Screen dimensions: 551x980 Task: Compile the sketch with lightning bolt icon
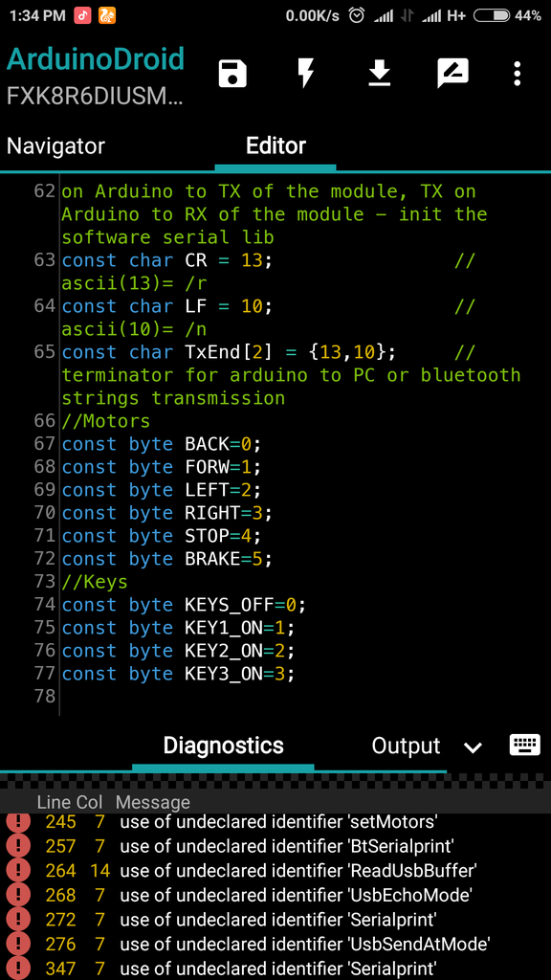[305, 75]
